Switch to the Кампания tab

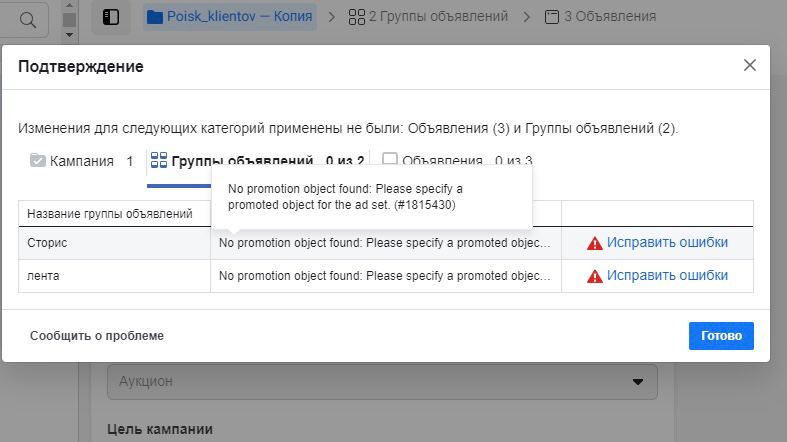pos(82,161)
